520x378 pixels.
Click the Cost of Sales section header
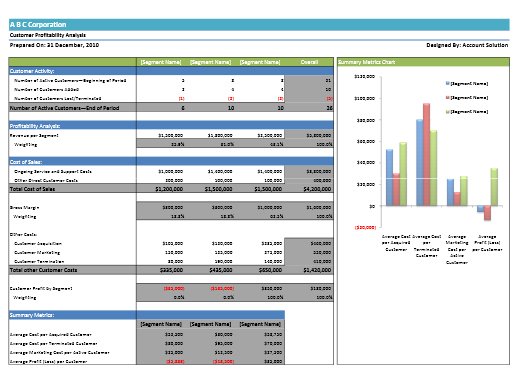point(26,162)
